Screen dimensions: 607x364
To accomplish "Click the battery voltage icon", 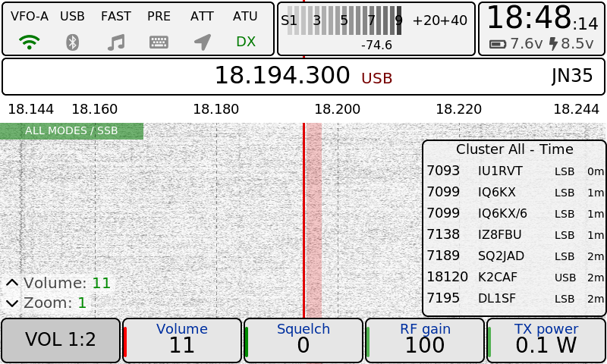I will coord(498,44).
